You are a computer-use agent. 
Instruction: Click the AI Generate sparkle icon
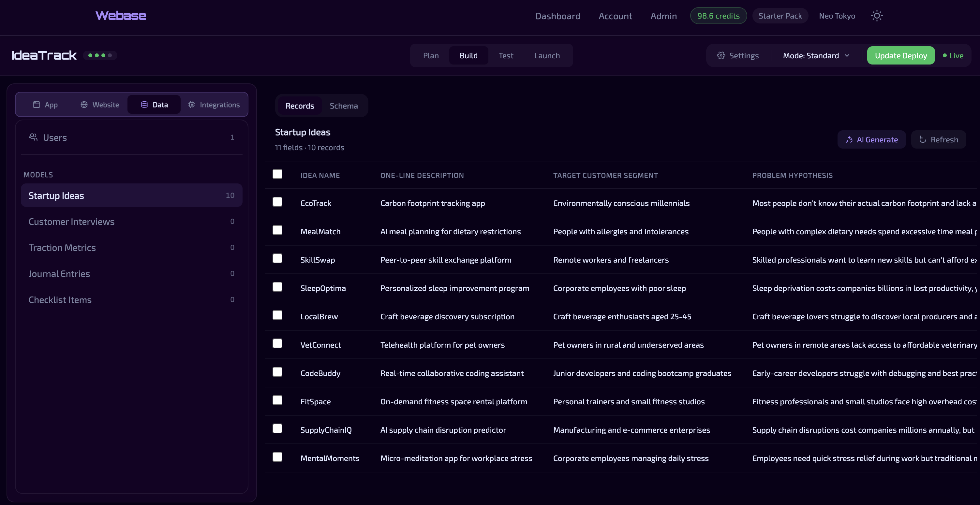pos(850,139)
